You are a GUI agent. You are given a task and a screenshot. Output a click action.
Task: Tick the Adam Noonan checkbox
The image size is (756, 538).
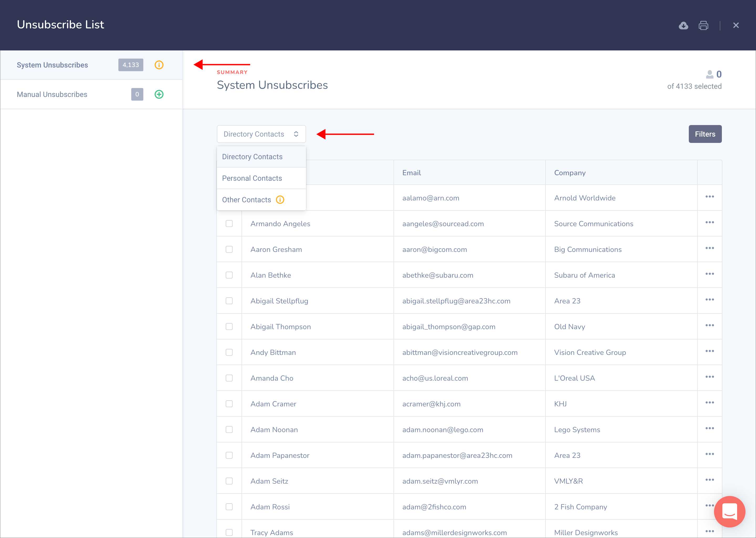[229, 430]
